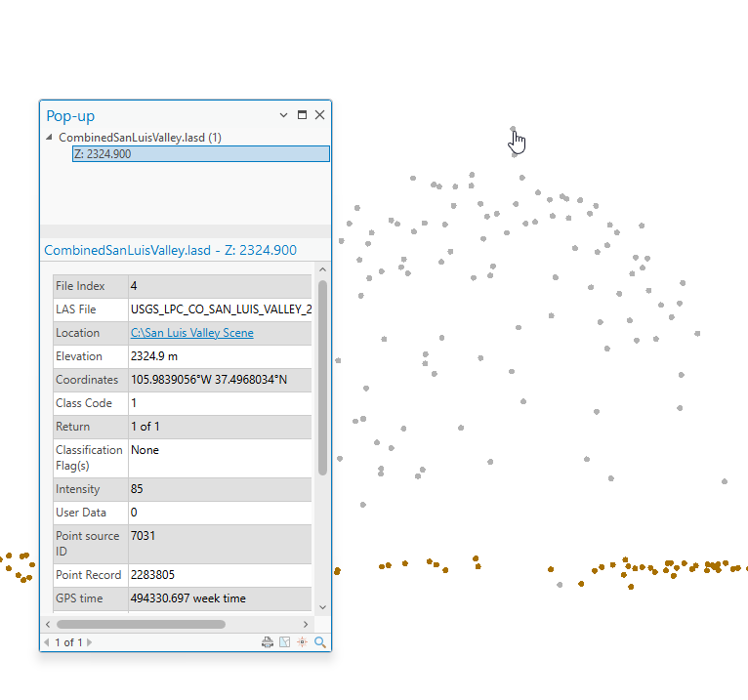
Task: Click the Point source ID value 7031
Action: (144, 535)
